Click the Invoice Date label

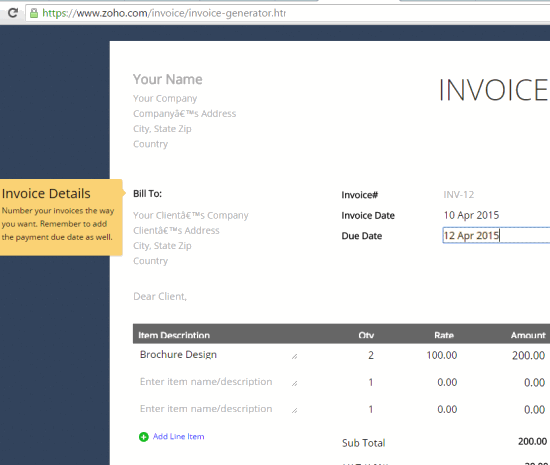click(x=368, y=215)
